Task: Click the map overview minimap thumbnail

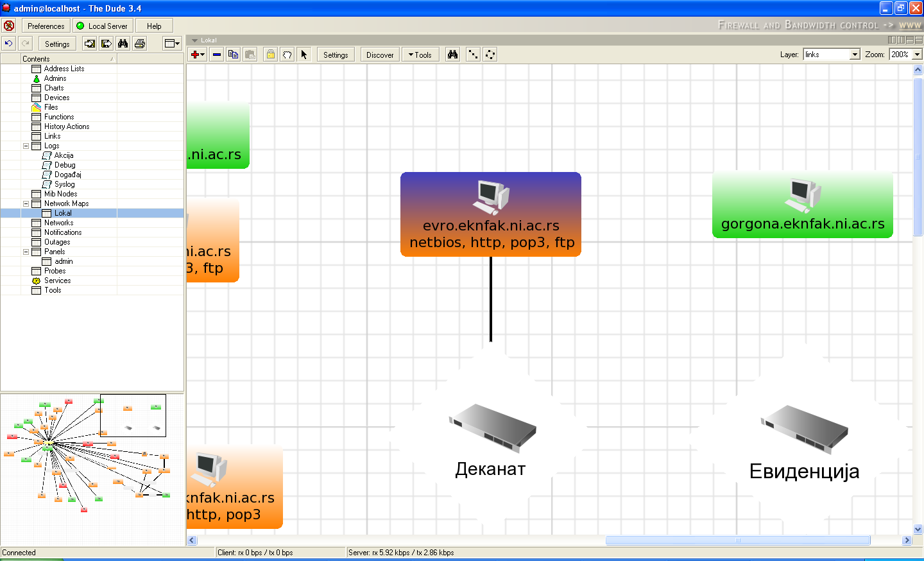Action: pyautogui.click(x=92, y=469)
